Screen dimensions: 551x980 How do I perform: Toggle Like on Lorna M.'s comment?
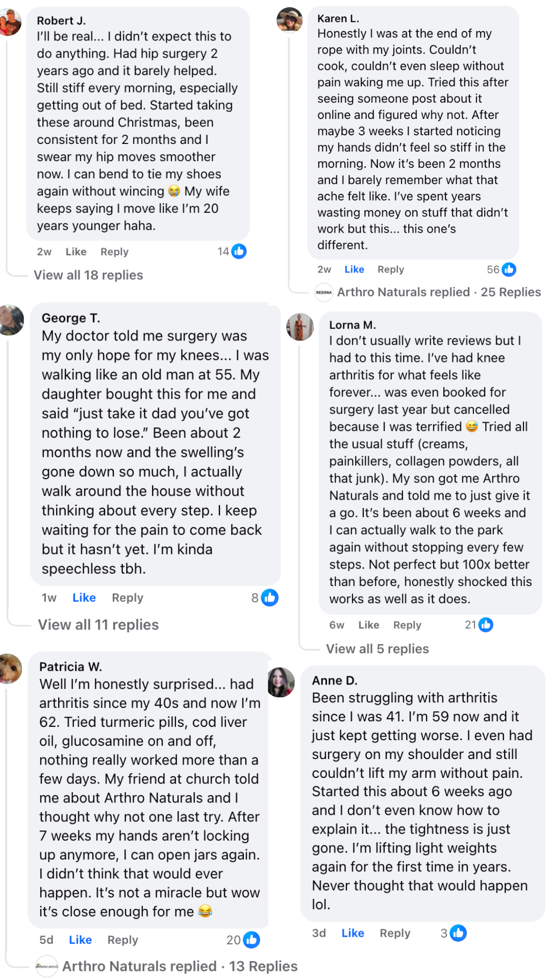(368, 625)
